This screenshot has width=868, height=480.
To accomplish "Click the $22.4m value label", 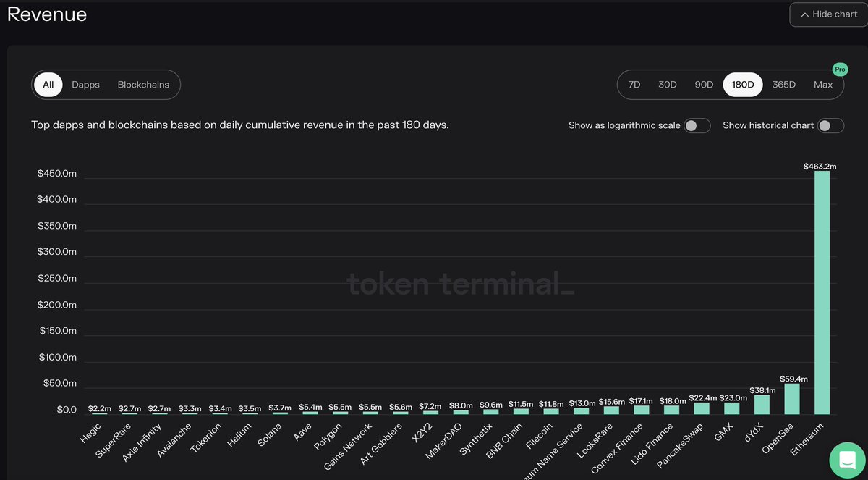I will coord(702,397).
